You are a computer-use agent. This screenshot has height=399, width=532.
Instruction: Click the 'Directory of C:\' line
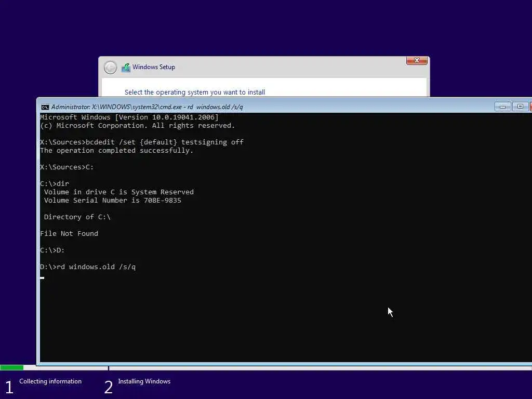[x=77, y=217]
